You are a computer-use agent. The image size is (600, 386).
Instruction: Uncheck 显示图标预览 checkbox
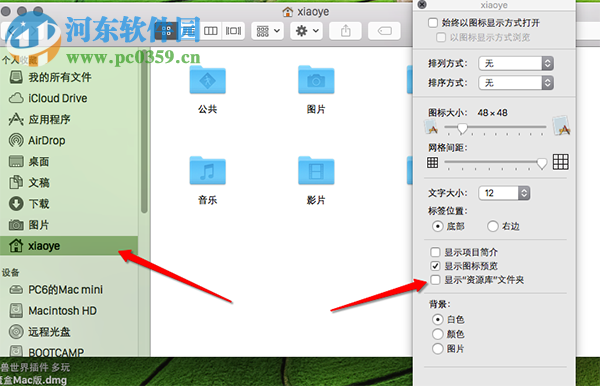[435, 265]
